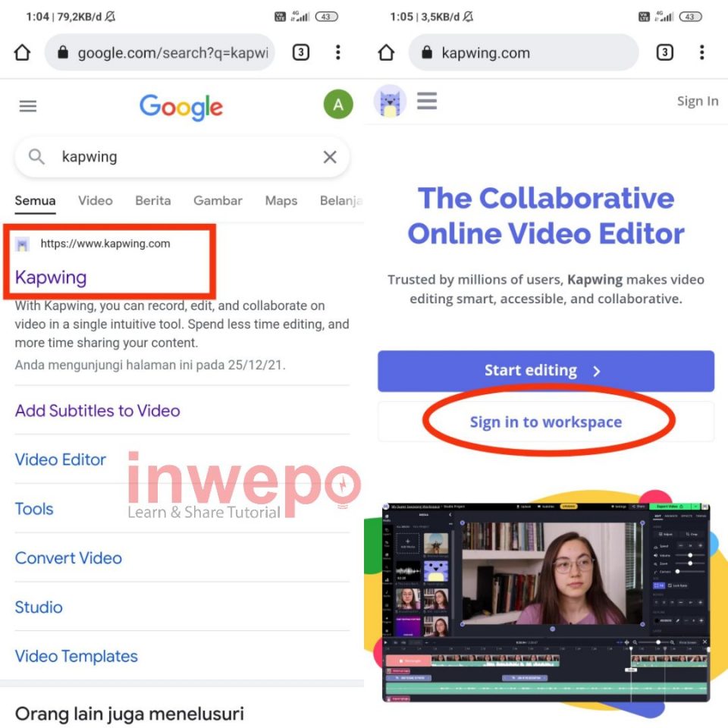The height and width of the screenshot is (728, 728).
Task: Click the kapwing.com address bar
Action: click(523, 52)
